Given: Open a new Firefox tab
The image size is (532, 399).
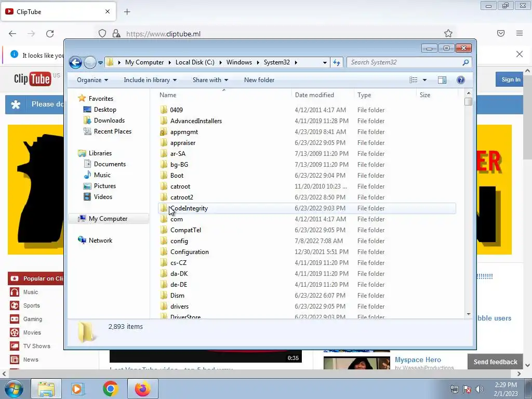Looking at the screenshot, I should (127, 12).
